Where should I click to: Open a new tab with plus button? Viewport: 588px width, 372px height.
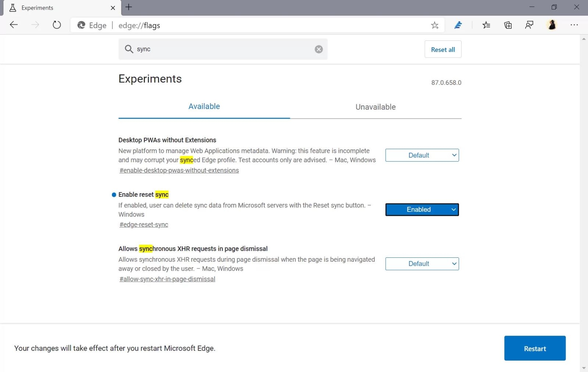[x=129, y=7]
